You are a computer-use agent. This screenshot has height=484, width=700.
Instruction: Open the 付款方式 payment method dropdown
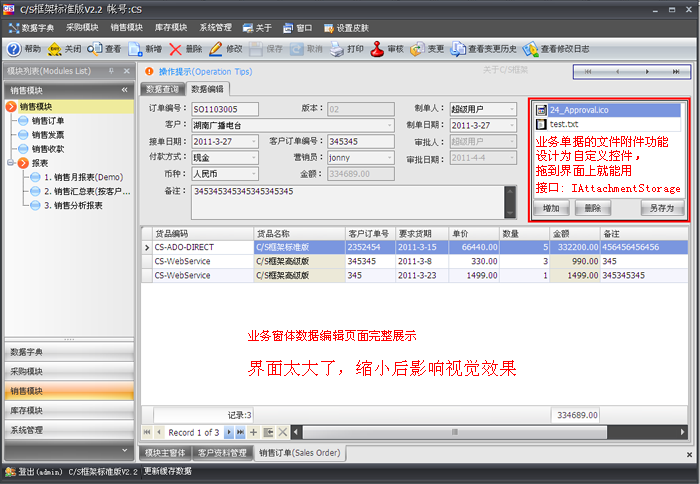click(x=257, y=157)
